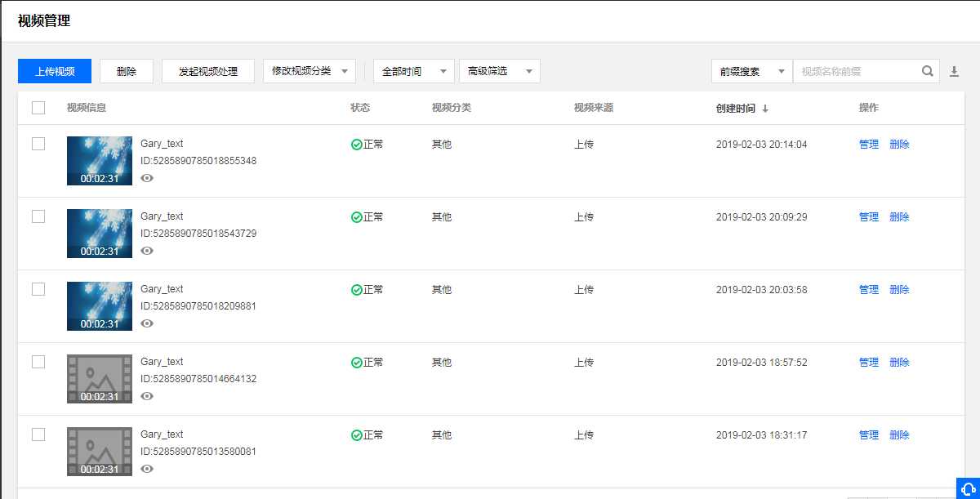Click the search magnifier icon

pos(928,71)
